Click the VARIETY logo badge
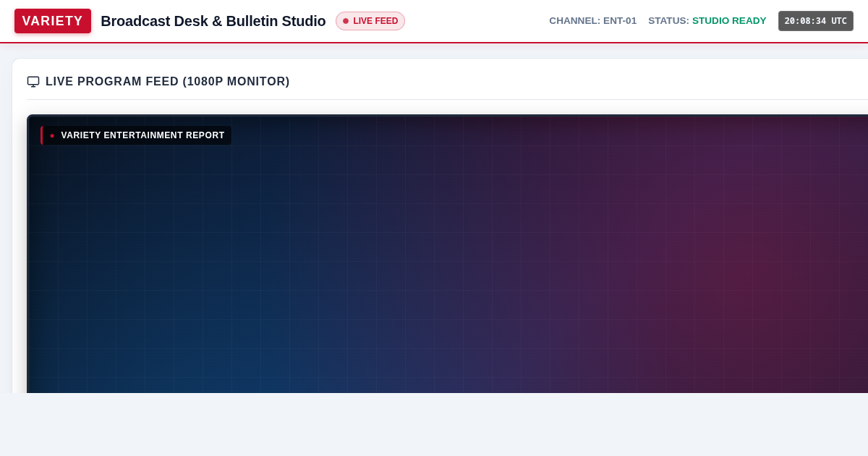 click(x=53, y=21)
